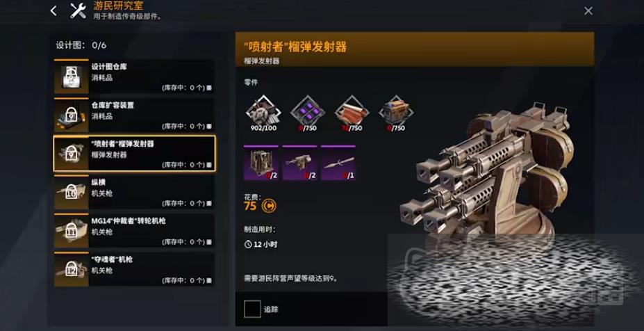644x331 pixels.
Task: Click stock box beside 设计图仓库 count
Action: [208, 88]
